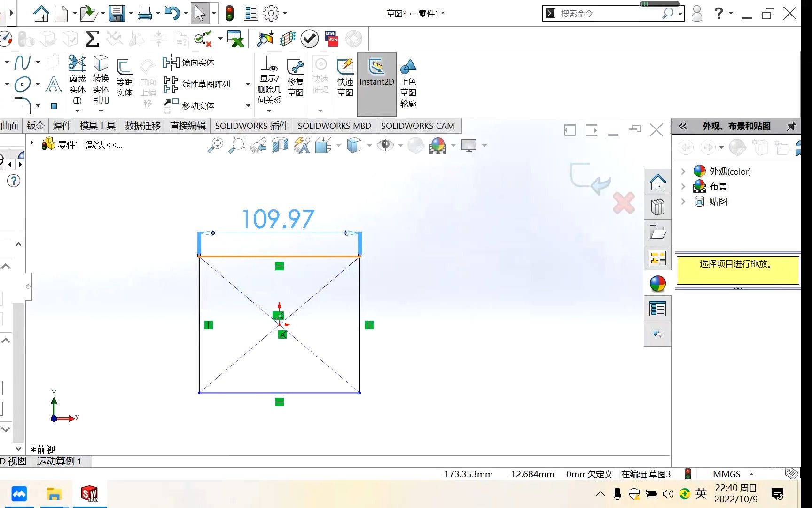Toggle Hide/Show Items eye icon
Screen dimensions: 812x508
coord(385,145)
